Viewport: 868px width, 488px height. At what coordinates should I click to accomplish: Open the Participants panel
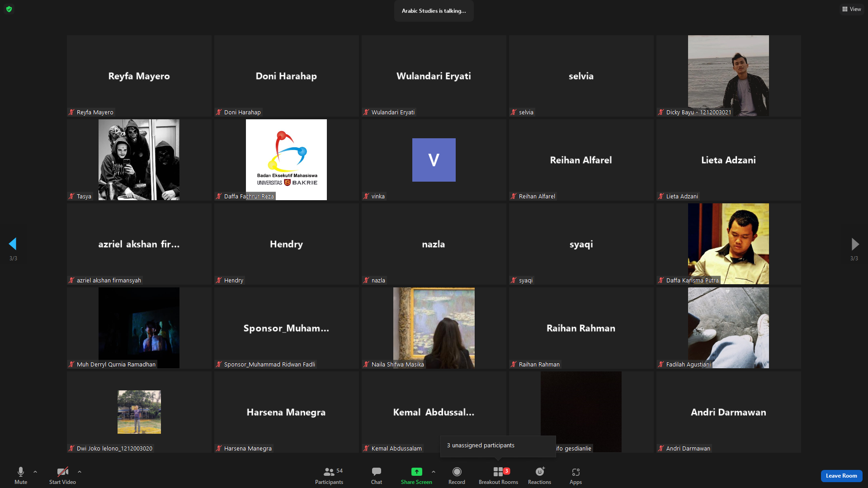coord(329,476)
